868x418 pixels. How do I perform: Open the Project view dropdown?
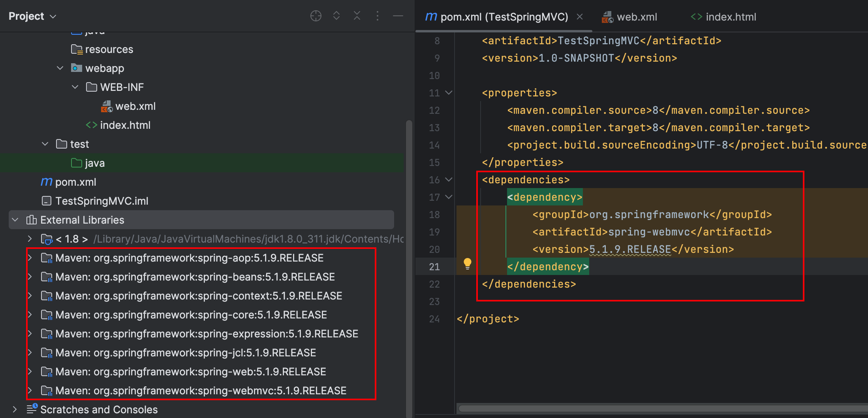click(32, 16)
